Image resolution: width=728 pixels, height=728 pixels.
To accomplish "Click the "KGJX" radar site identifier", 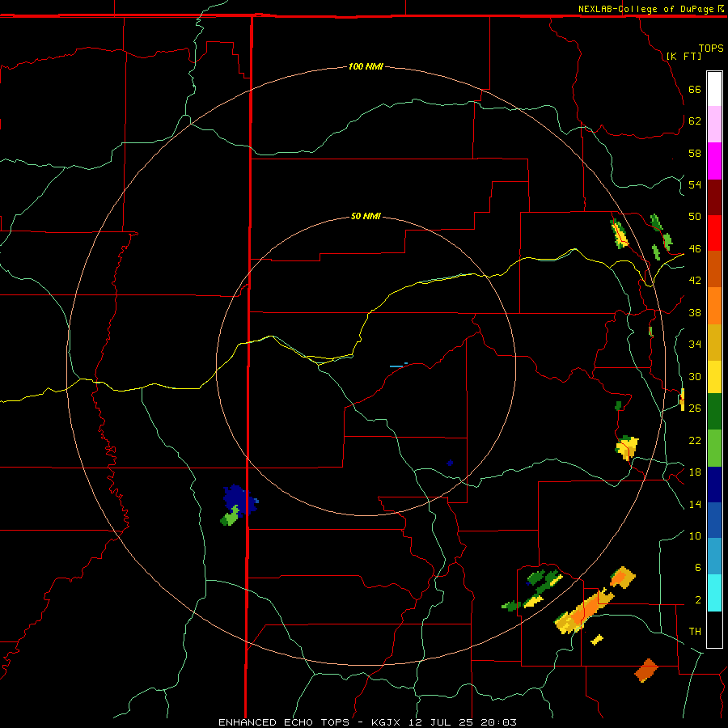I will point(385,722).
